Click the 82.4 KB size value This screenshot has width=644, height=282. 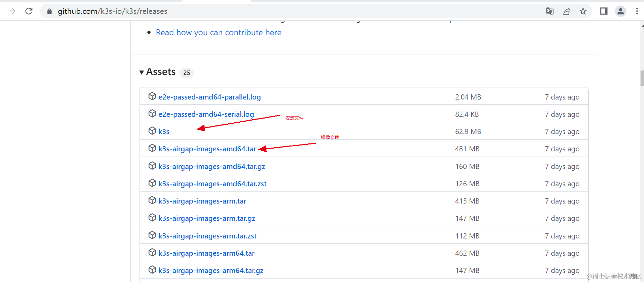tap(467, 114)
